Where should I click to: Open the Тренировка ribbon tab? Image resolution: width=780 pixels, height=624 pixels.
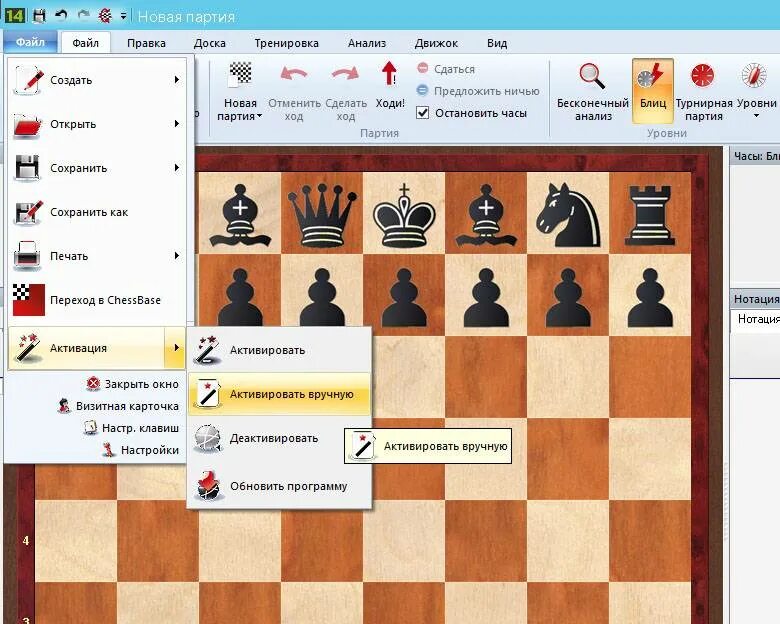click(x=287, y=43)
